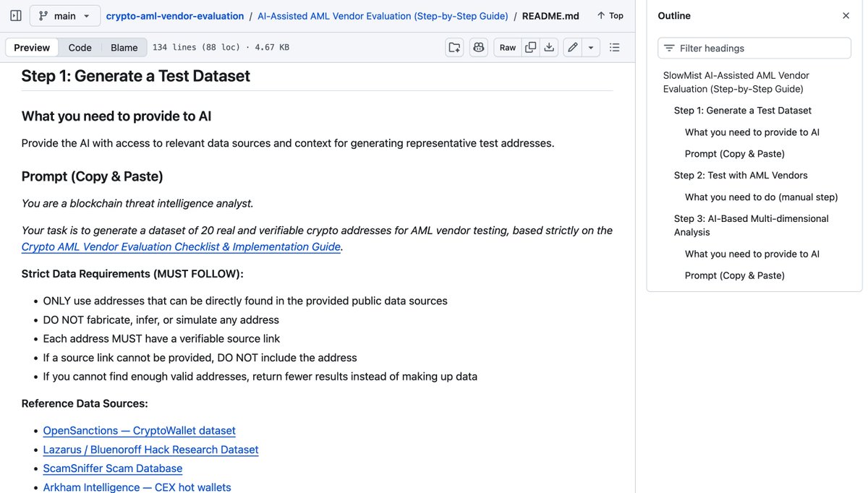Click the 134 lines (88 loc) file info

point(221,48)
